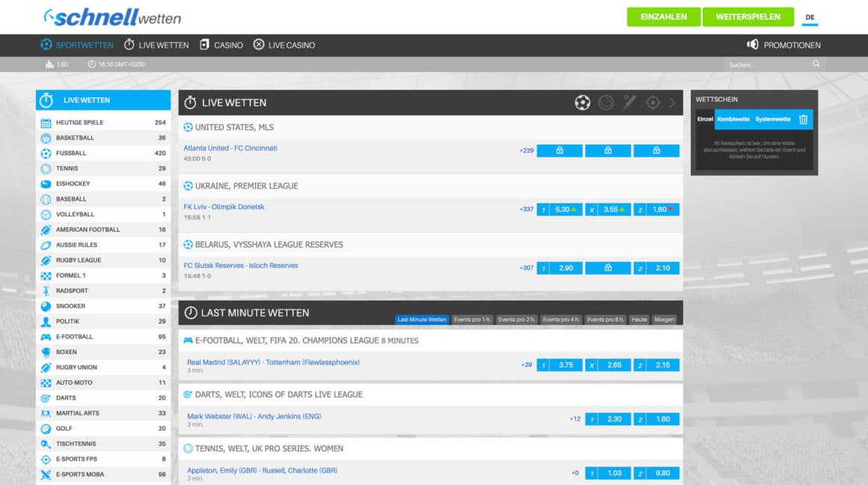Expand +29 markets for Real Madrid match
The width and height of the screenshot is (868, 485).
[527, 364]
